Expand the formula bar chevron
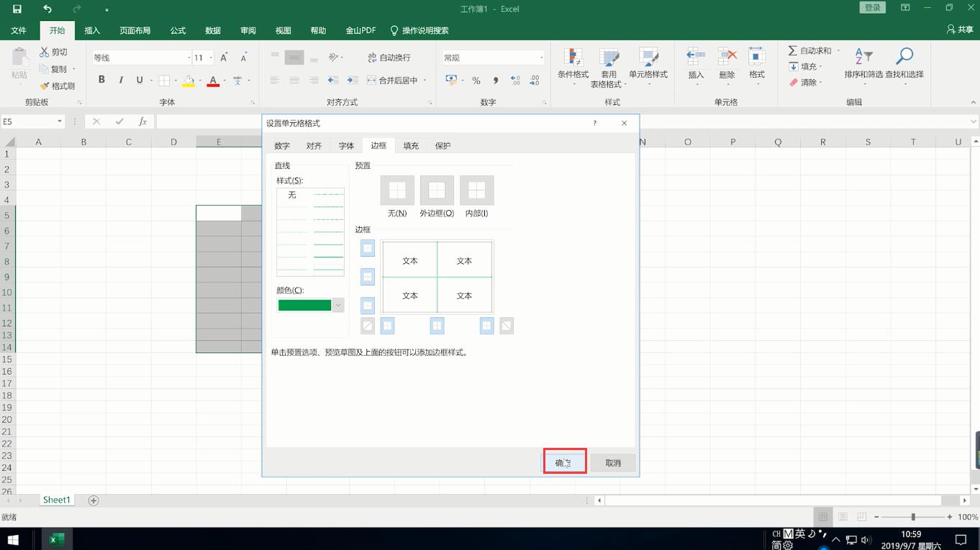 tap(974, 122)
